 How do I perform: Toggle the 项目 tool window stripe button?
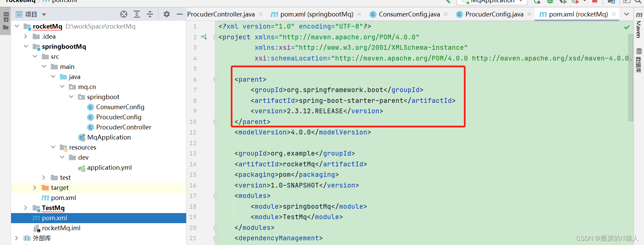(6, 21)
